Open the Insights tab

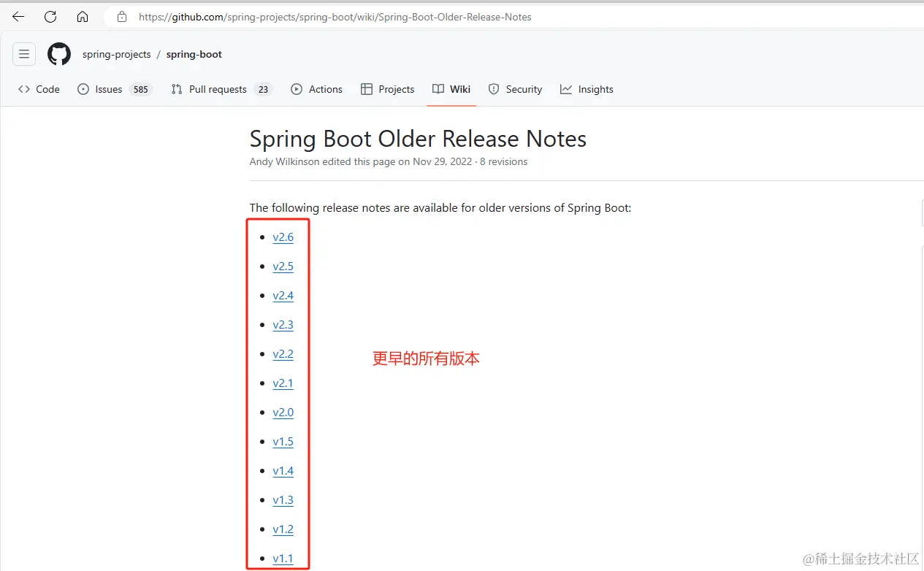[587, 89]
